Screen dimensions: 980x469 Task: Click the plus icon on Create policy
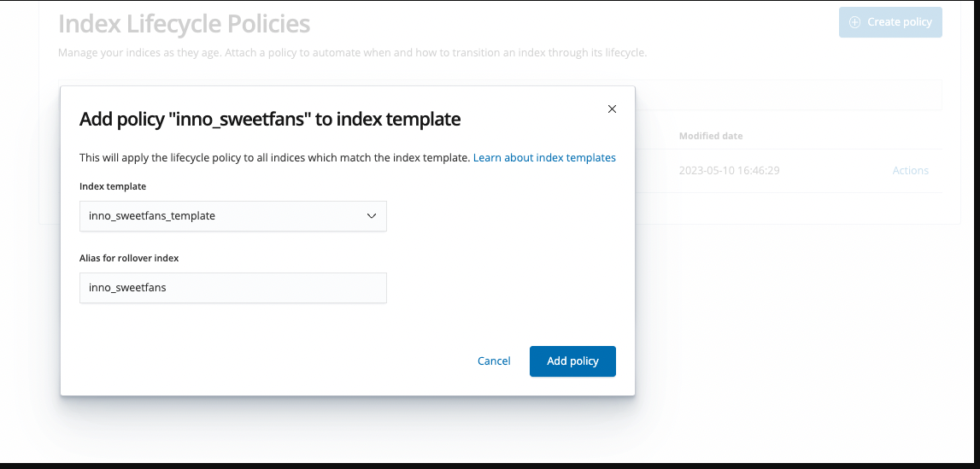(854, 22)
